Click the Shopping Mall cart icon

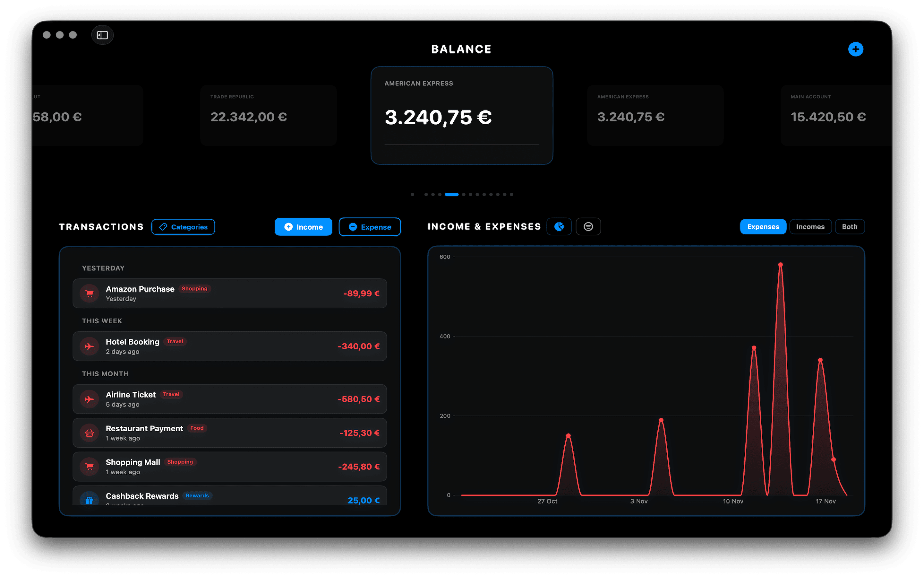[89, 467]
